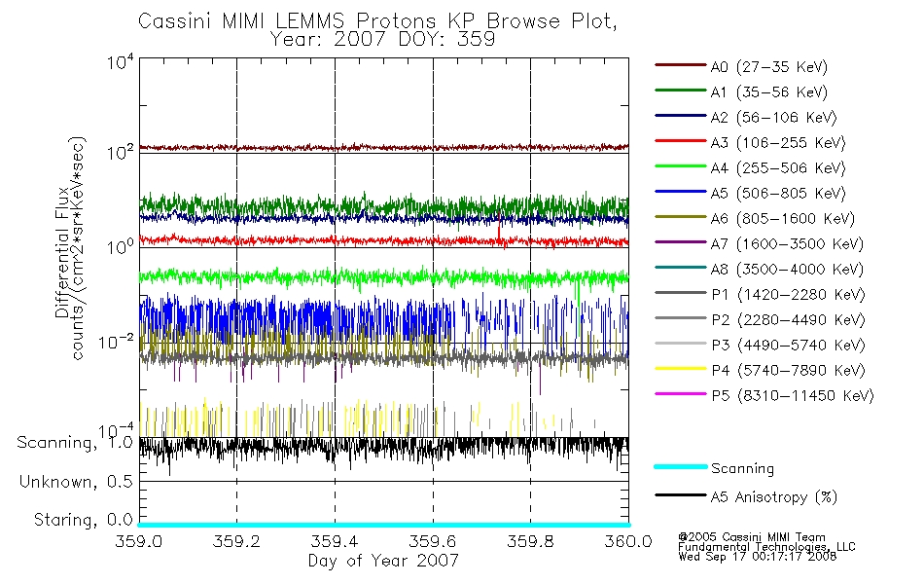The width and height of the screenshot is (924, 584).
Task: Click the Differential Flux y-axis title
Action: click(61, 253)
